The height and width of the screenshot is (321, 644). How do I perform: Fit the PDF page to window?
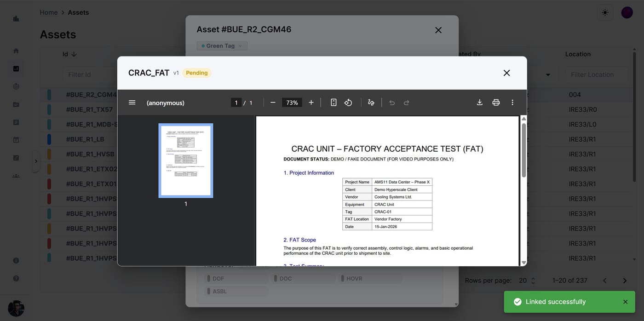coord(333,103)
